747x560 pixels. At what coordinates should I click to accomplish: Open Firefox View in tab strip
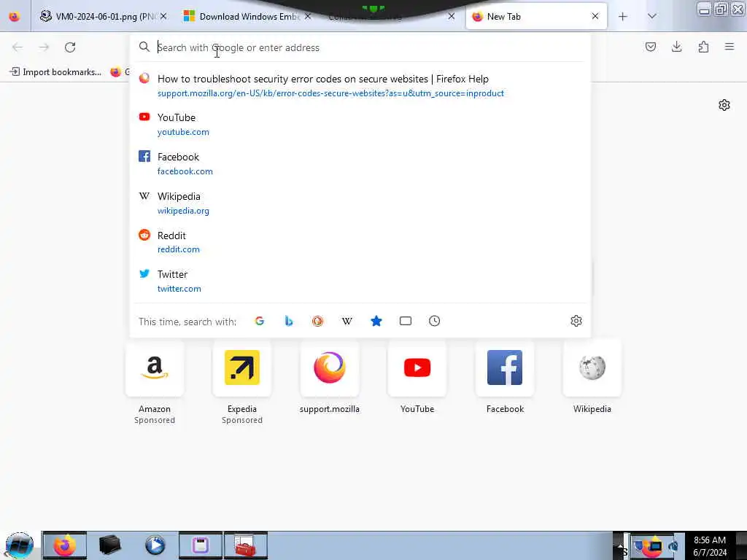15,17
